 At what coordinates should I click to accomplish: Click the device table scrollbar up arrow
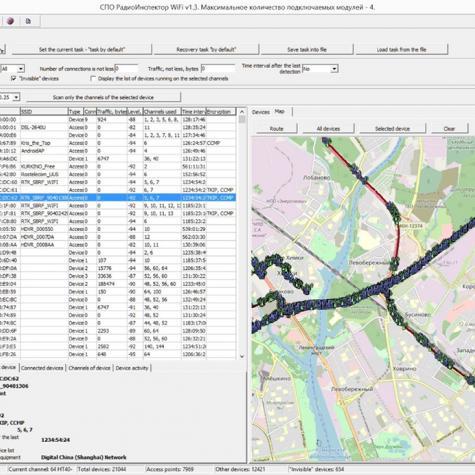(x=242, y=112)
